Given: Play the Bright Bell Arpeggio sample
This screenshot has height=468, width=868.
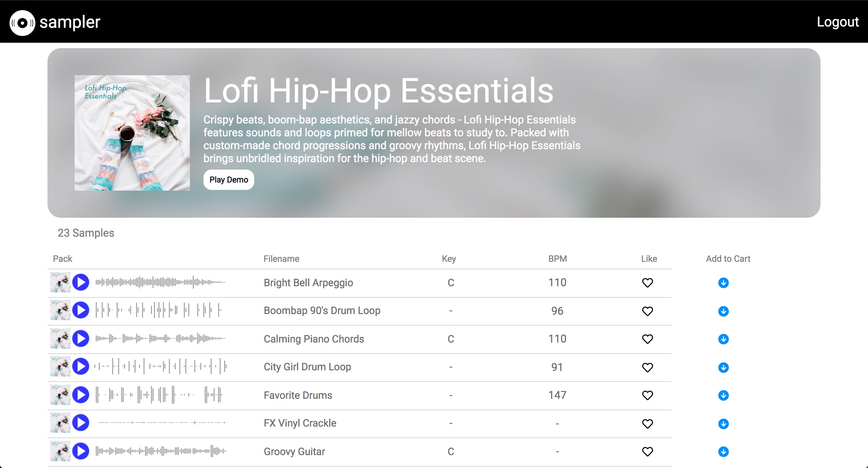Looking at the screenshot, I should pyautogui.click(x=81, y=282).
